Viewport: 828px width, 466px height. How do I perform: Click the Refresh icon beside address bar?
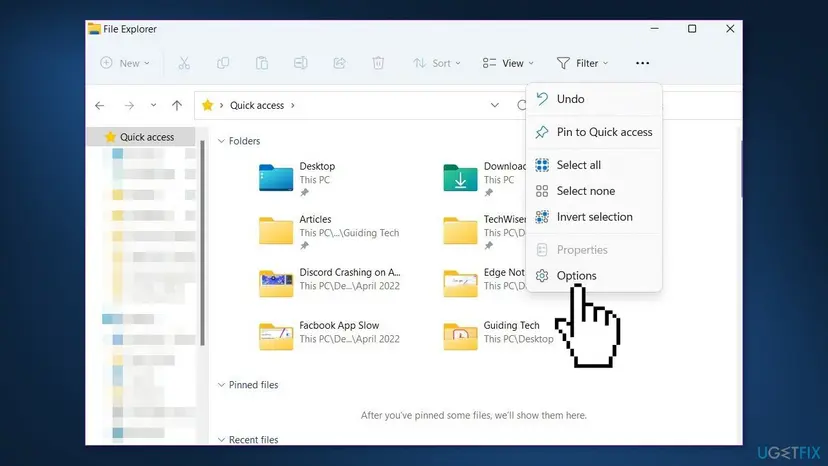[x=521, y=105]
